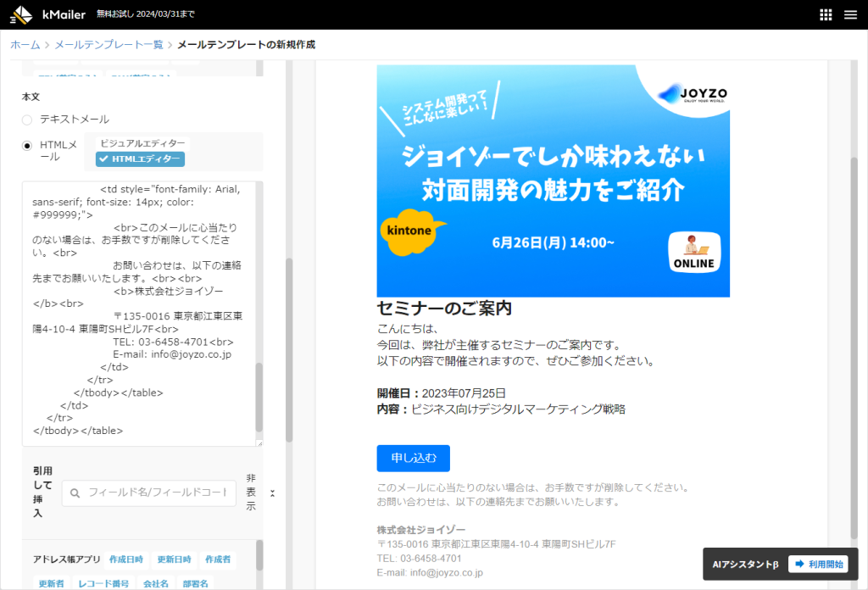Go to ホーム breadcrumb link
The image size is (868, 590).
[x=25, y=45]
